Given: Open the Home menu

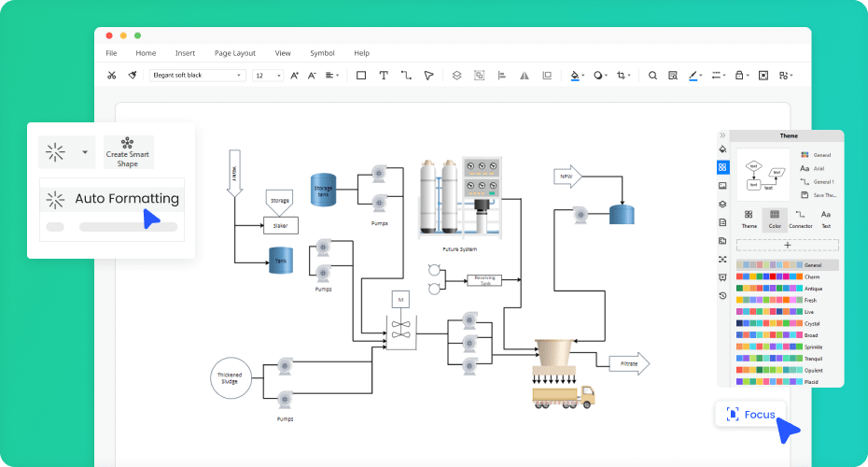Looking at the screenshot, I should pyautogui.click(x=146, y=53).
